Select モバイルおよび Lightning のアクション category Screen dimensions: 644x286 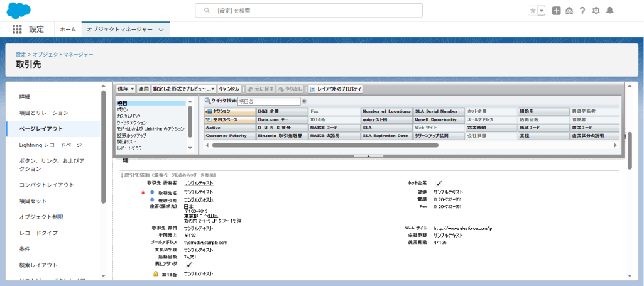pyautogui.click(x=151, y=129)
